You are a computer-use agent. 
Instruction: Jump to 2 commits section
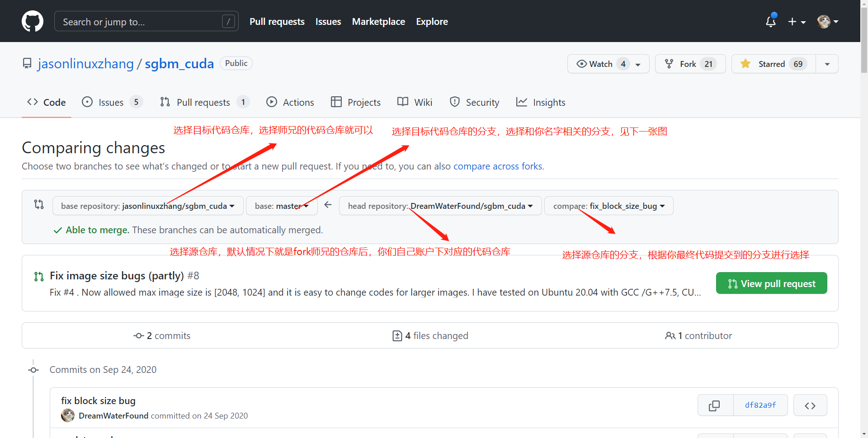(162, 336)
